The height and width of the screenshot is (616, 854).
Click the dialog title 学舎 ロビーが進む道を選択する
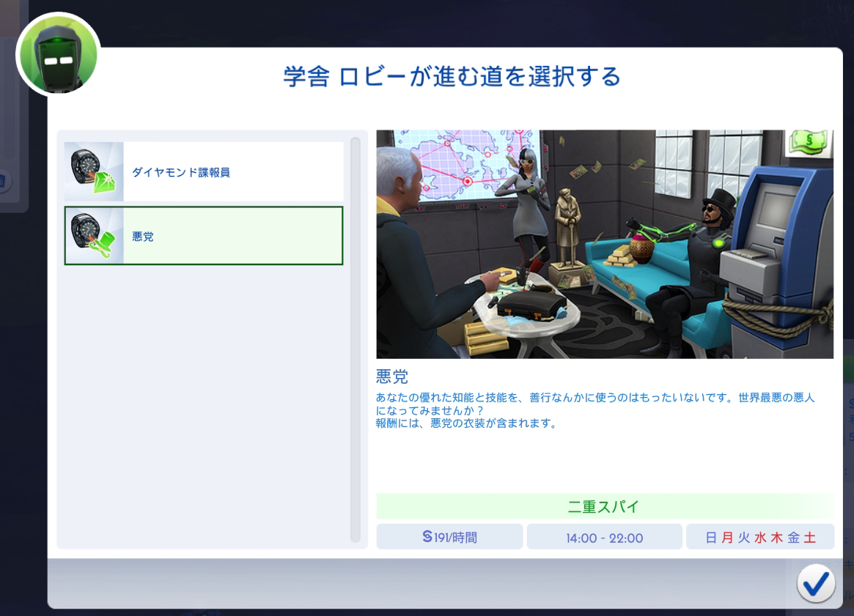452,76
